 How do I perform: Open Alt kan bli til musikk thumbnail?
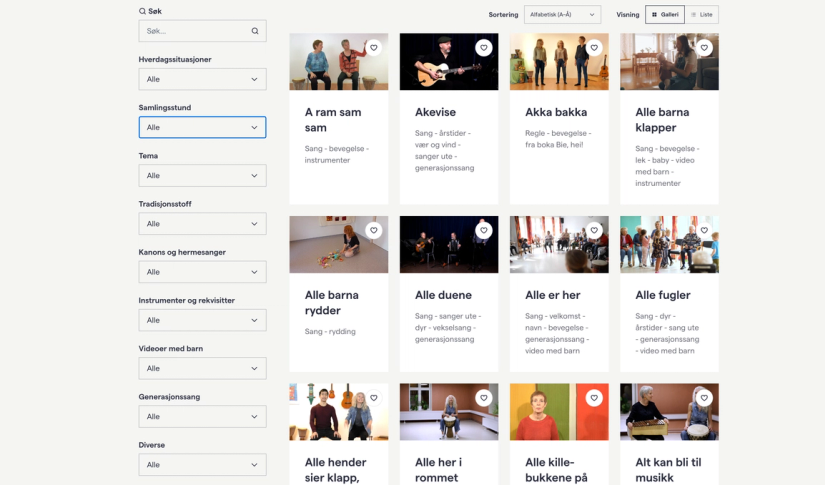point(669,412)
